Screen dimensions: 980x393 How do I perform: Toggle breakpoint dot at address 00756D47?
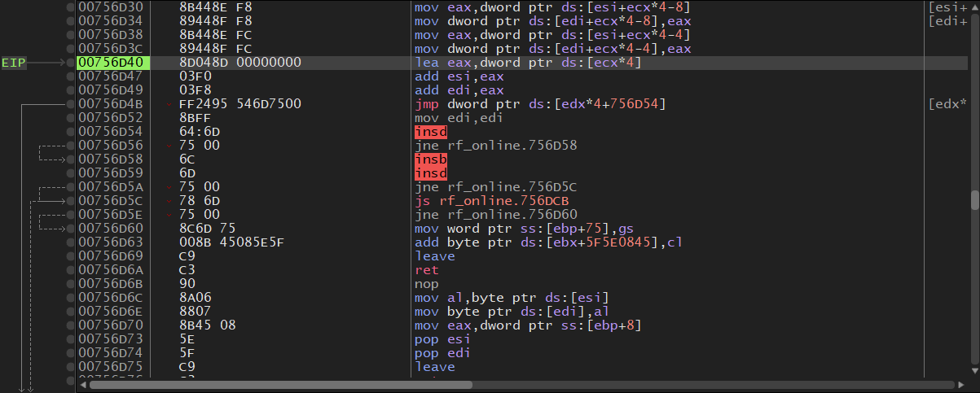(70, 76)
